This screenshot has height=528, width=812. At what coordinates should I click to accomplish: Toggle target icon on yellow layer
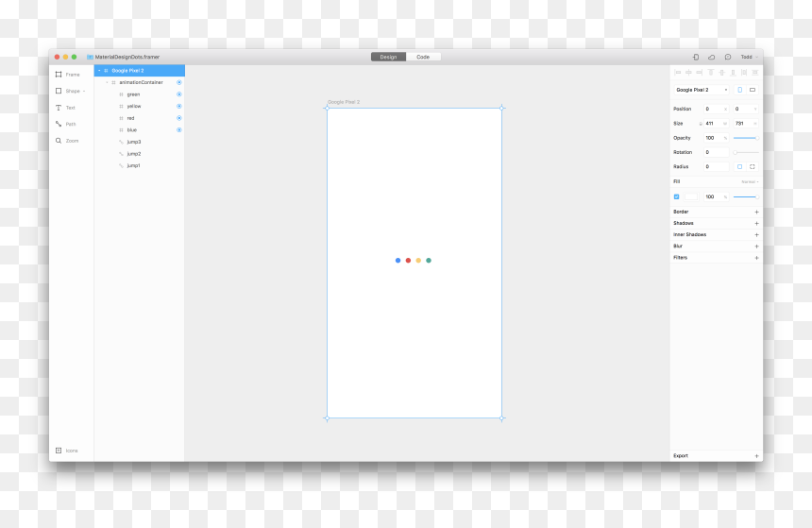pyautogui.click(x=179, y=106)
